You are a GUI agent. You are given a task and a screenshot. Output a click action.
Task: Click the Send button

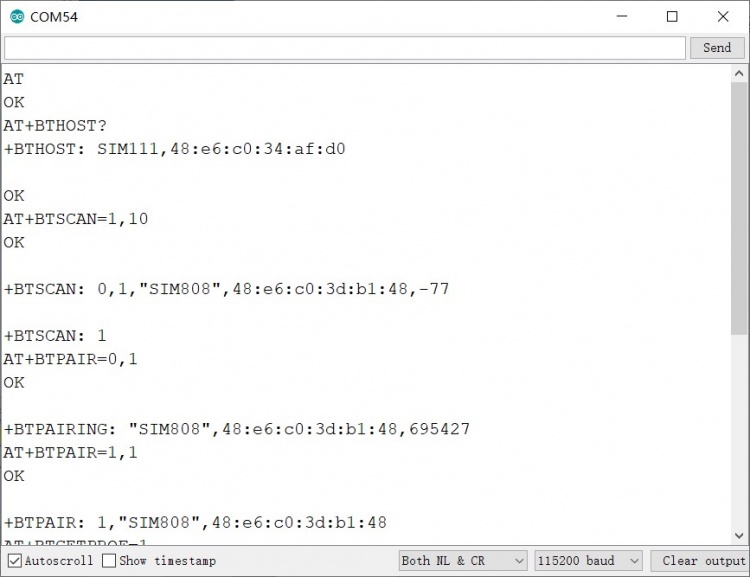[717, 48]
